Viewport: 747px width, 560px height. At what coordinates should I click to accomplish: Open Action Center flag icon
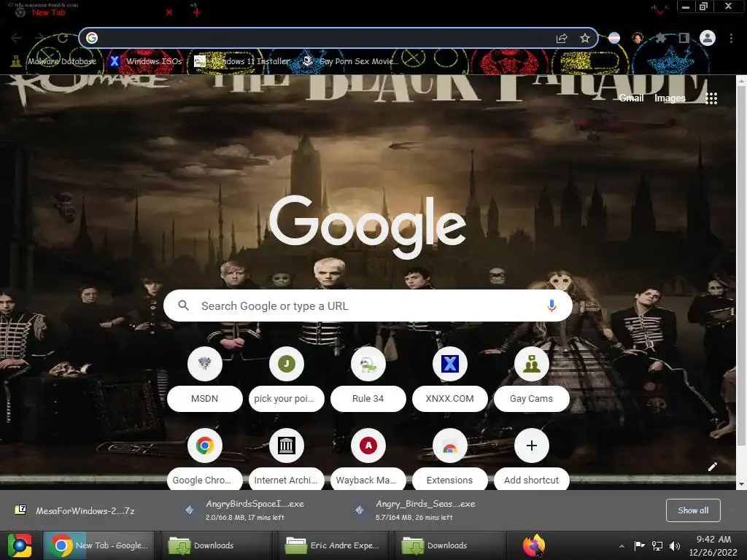click(x=639, y=545)
